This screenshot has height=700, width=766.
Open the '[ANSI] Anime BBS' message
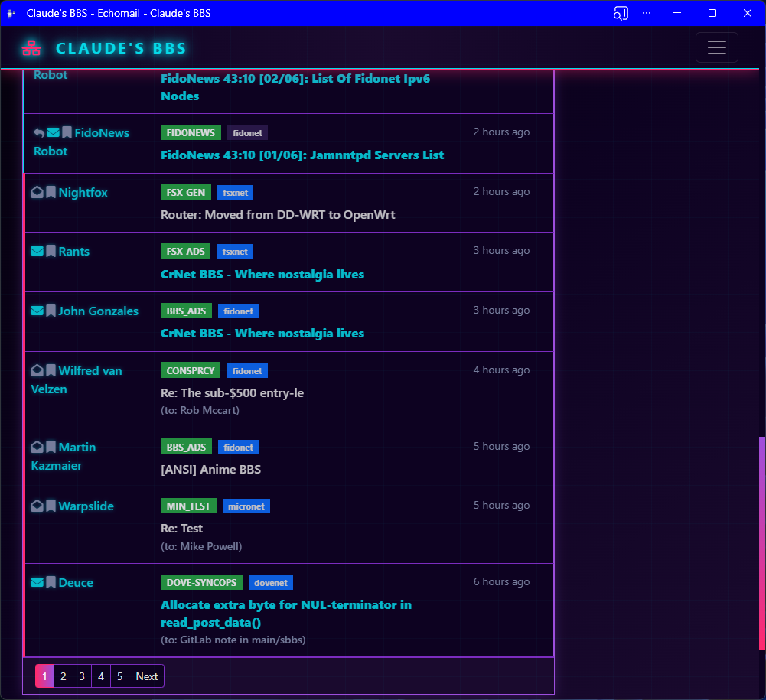(x=210, y=469)
